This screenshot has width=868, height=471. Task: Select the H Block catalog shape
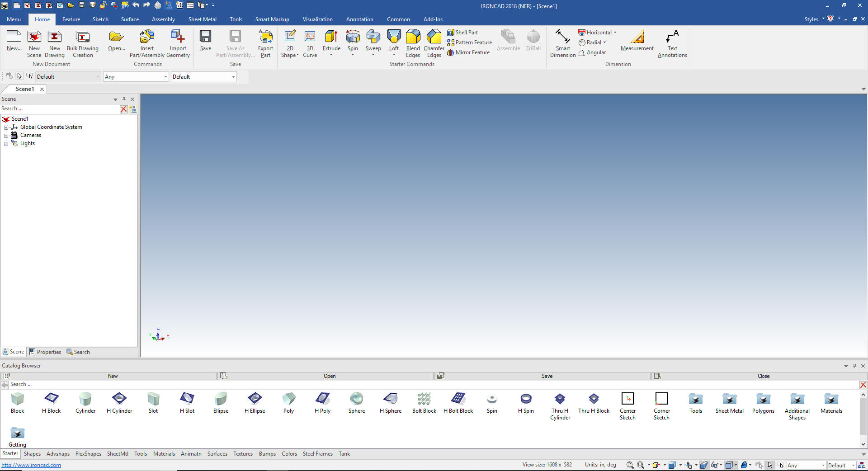51,403
